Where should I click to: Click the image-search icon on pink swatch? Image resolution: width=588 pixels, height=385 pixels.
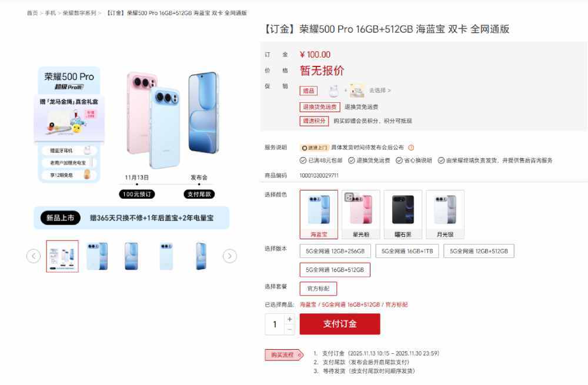[349, 197]
